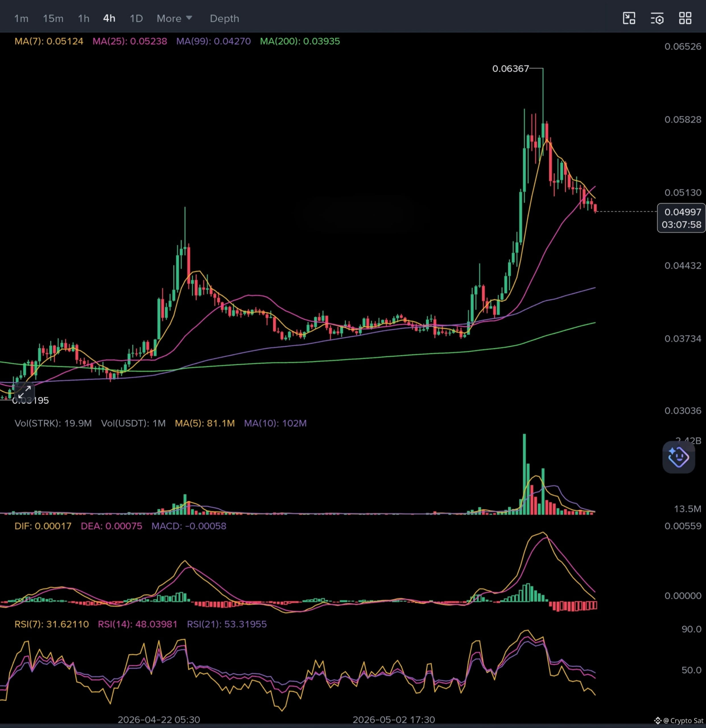
Task: Click the 0.03036 price axis label
Action: pos(683,410)
